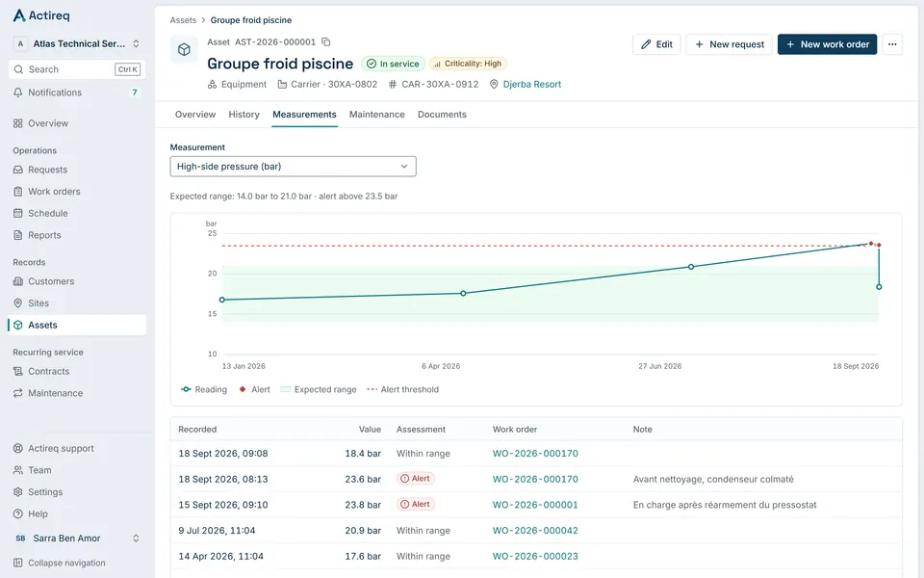Click the asset cube icon beside title

(x=184, y=49)
